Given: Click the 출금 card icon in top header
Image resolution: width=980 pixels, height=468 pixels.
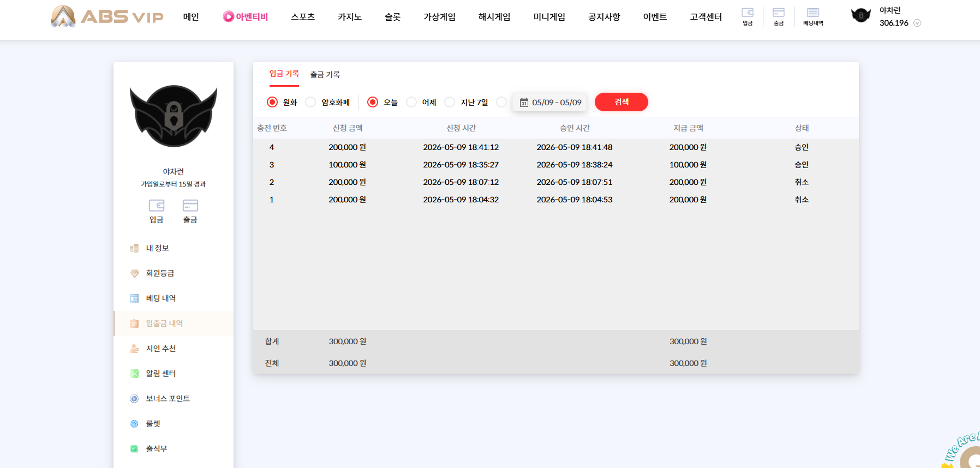Looking at the screenshot, I should pos(779,16).
